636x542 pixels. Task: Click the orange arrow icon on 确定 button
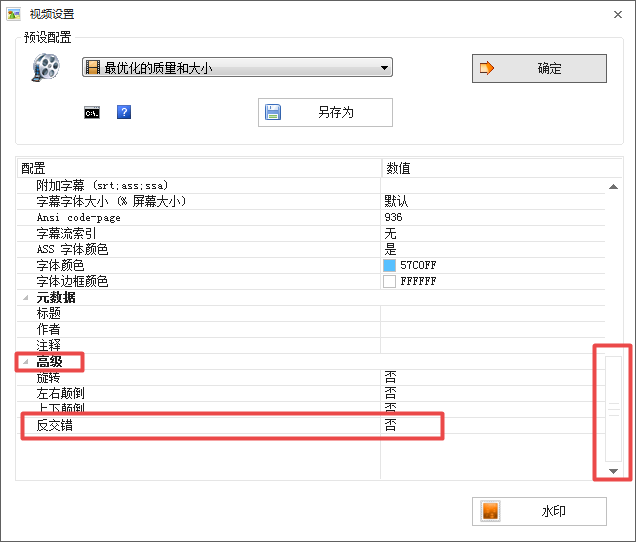click(488, 68)
